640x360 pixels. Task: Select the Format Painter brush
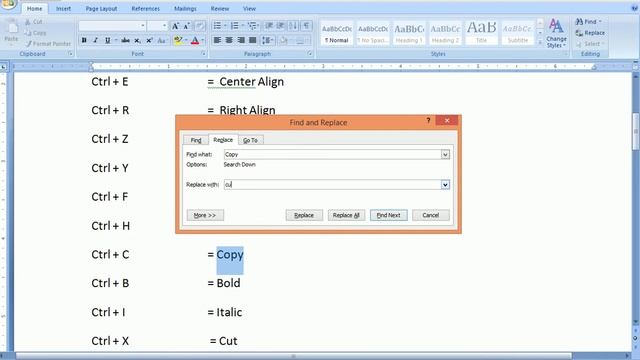[48, 43]
